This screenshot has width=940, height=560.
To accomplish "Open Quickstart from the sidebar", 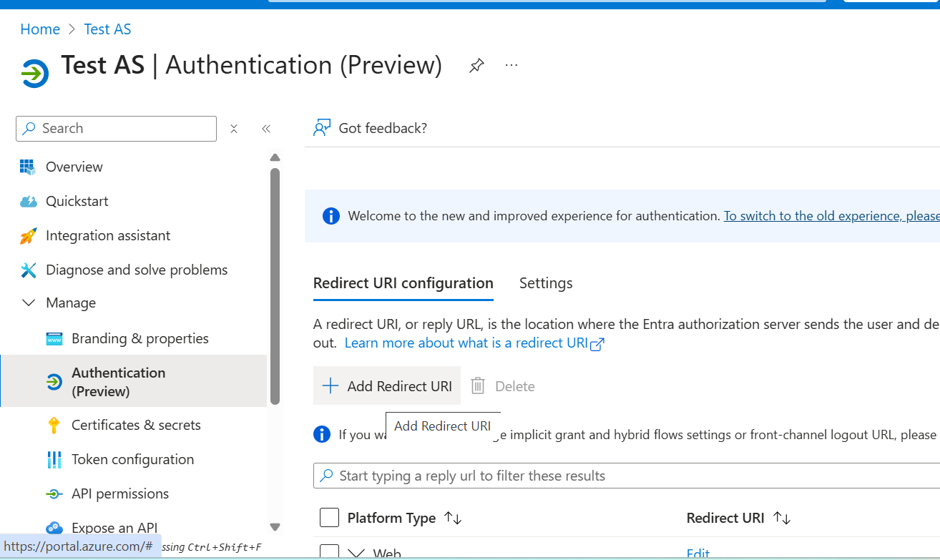I will 77,201.
